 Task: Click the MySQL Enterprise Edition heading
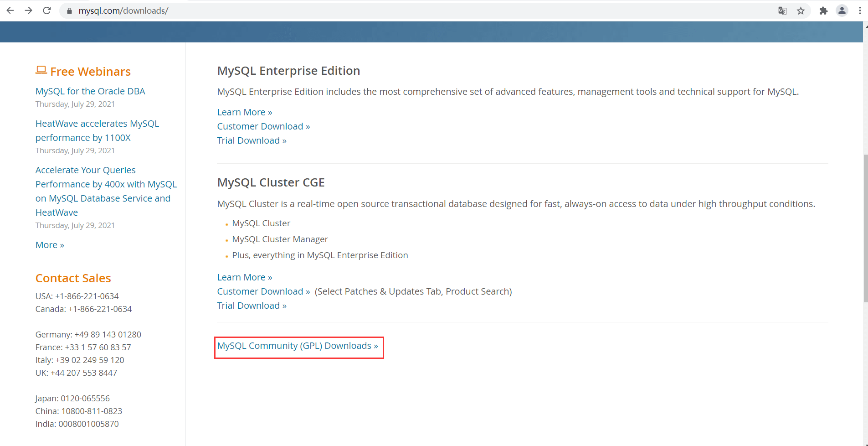click(x=288, y=71)
